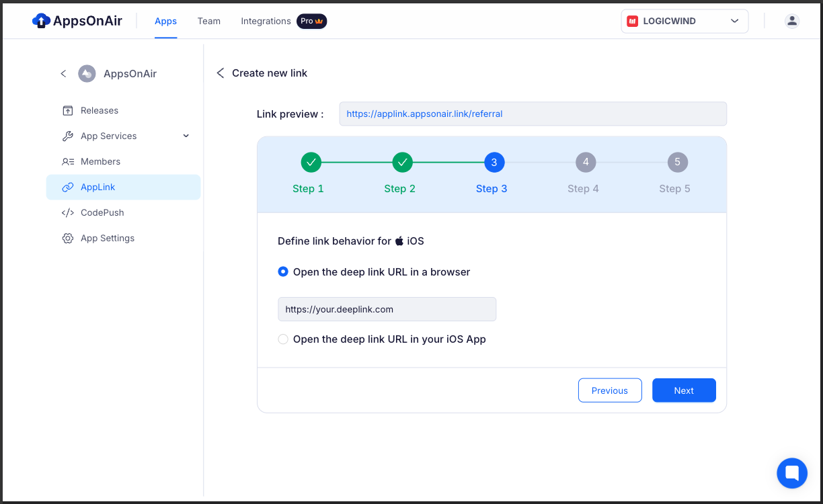The height and width of the screenshot is (504, 823).
Task: Click the AppsOnAir app avatar in sidebar
Action: [87, 73]
